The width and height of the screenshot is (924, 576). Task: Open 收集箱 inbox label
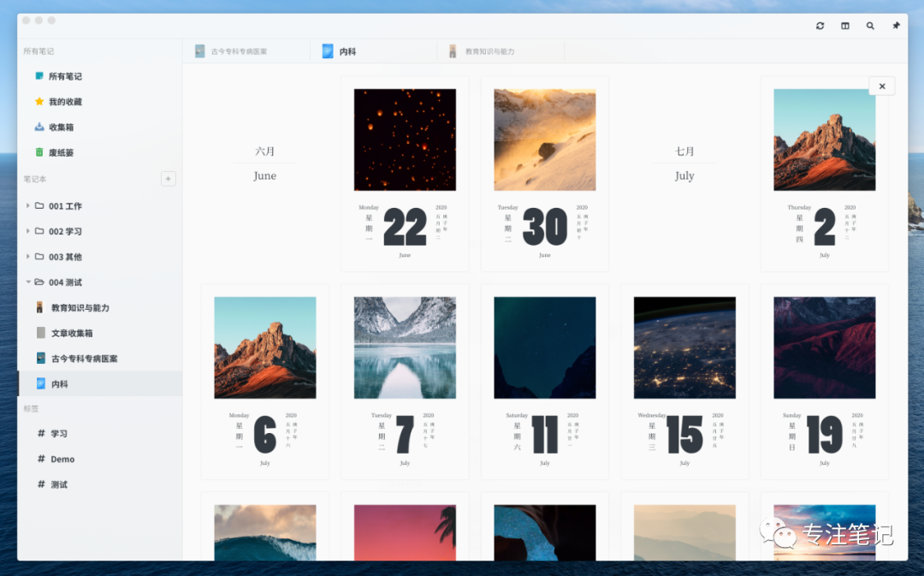point(62,127)
